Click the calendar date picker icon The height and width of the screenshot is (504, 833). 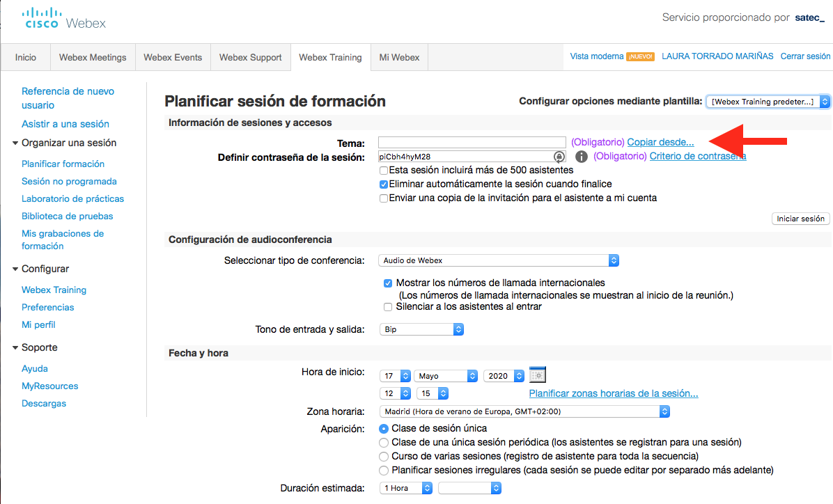pos(537,375)
